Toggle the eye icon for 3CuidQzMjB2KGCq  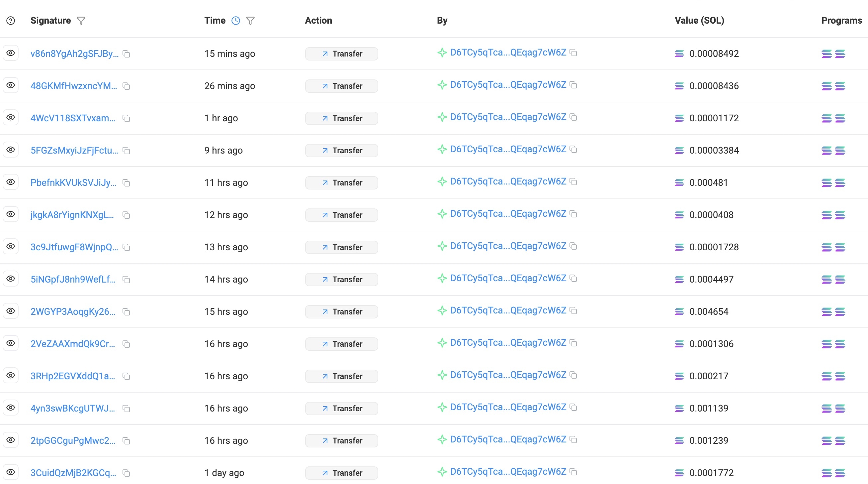click(11, 472)
